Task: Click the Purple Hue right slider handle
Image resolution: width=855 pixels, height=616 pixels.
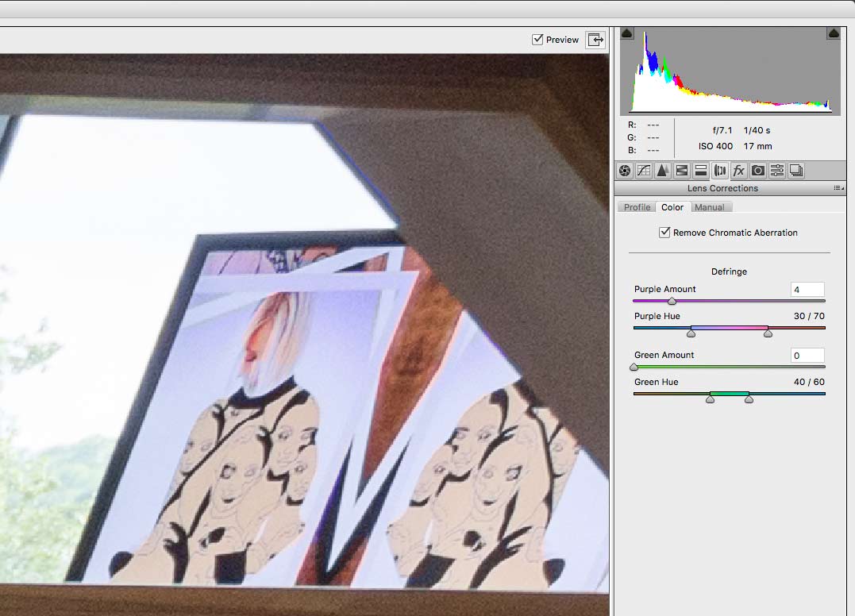Action: coord(768,333)
